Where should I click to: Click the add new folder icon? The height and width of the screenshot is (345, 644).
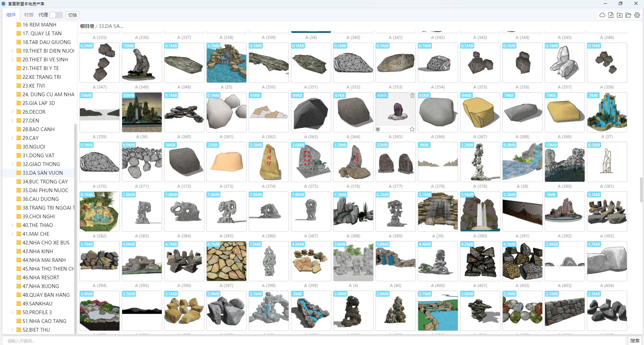click(620, 15)
